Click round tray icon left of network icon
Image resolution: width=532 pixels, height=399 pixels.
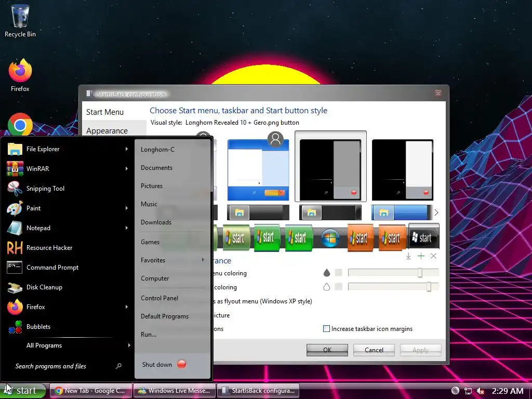click(x=455, y=391)
